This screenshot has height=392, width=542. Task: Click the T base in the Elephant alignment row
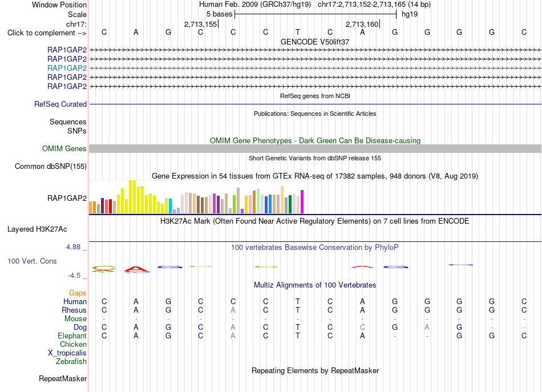[298, 336]
